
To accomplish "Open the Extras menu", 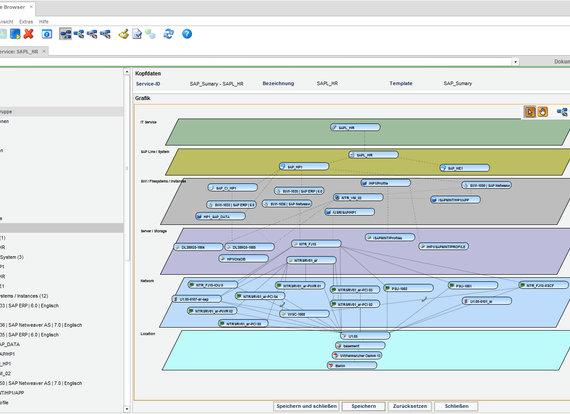I will (26, 22).
